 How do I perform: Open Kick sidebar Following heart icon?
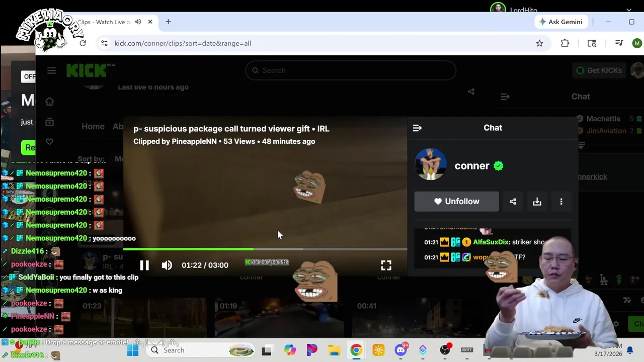pyautogui.click(x=49, y=142)
